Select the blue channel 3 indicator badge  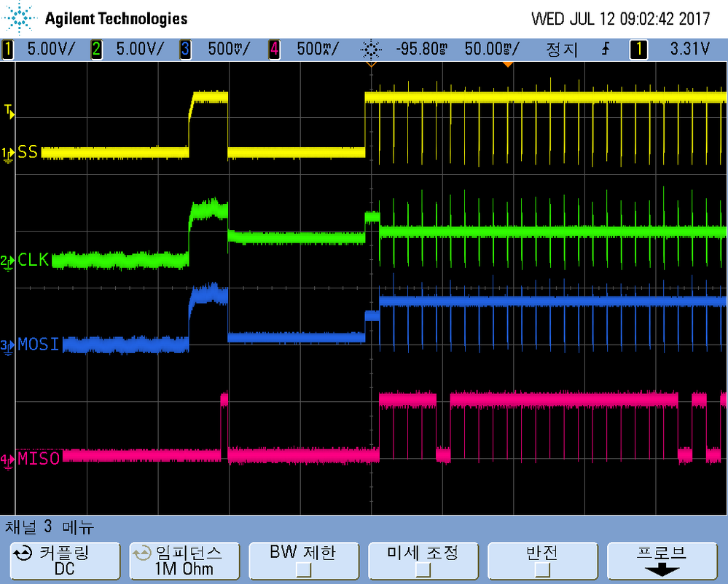[185, 50]
